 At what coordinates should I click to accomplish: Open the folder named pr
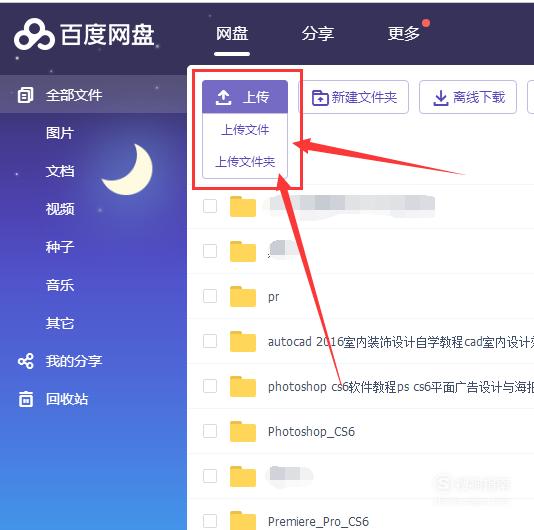click(x=273, y=297)
